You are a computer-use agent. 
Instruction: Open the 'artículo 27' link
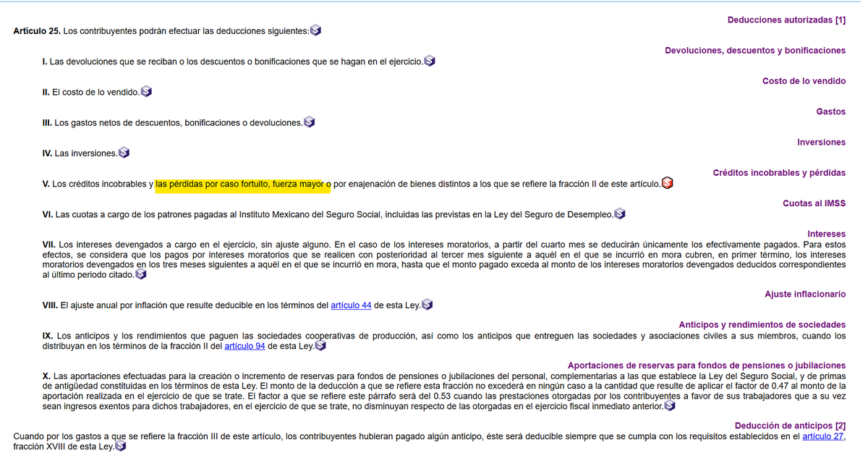tap(823, 436)
